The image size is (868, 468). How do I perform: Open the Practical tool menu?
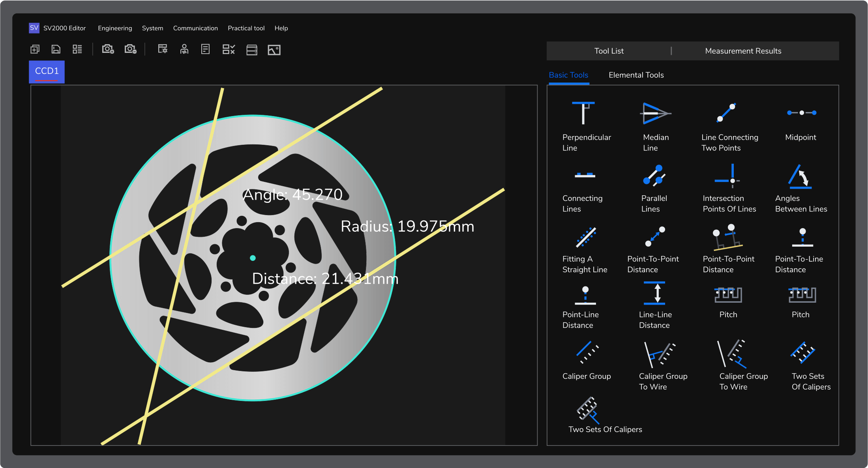[x=246, y=28]
